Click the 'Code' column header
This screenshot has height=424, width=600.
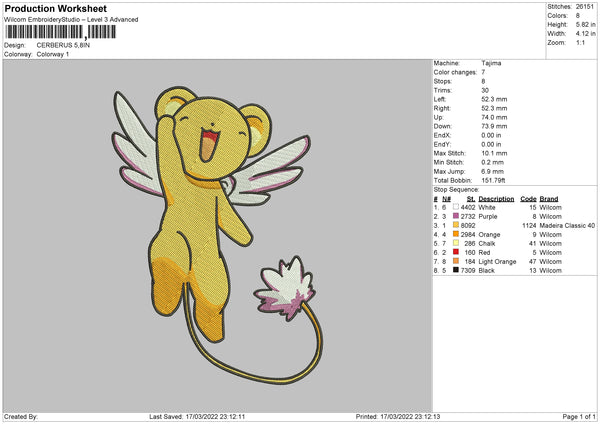click(528, 199)
